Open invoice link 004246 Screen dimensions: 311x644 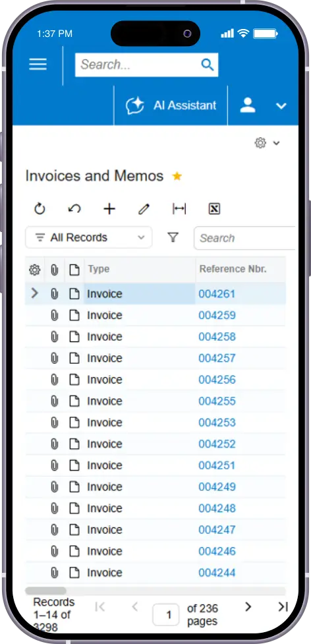[x=217, y=551]
